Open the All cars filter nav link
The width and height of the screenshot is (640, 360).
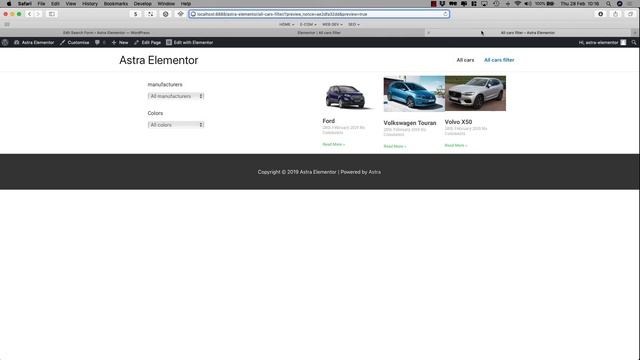pyautogui.click(x=499, y=60)
